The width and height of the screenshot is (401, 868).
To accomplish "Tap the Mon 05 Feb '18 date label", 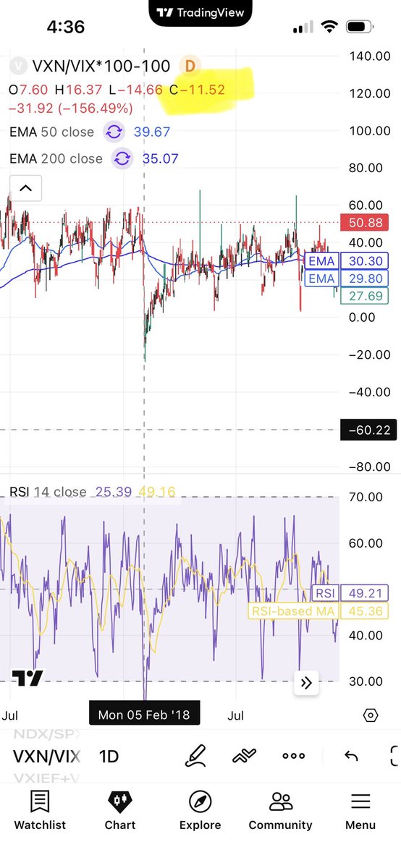I will click(x=144, y=715).
